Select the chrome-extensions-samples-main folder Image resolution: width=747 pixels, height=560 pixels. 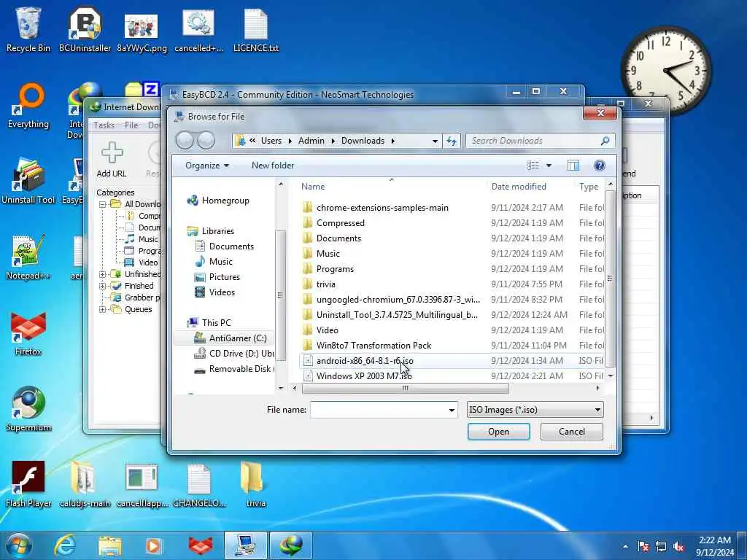click(x=382, y=208)
